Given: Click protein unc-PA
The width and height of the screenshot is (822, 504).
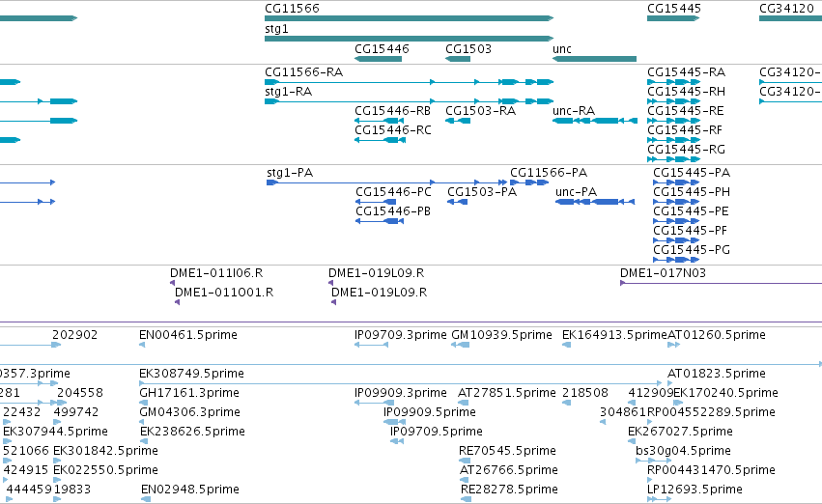Looking at the screenshot, I should tap(576, 192).
